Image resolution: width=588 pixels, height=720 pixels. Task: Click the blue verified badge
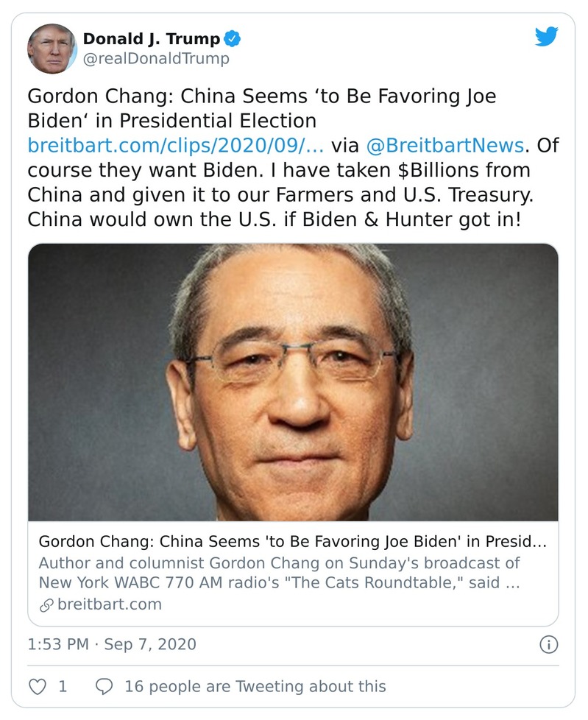coord(233,39)
